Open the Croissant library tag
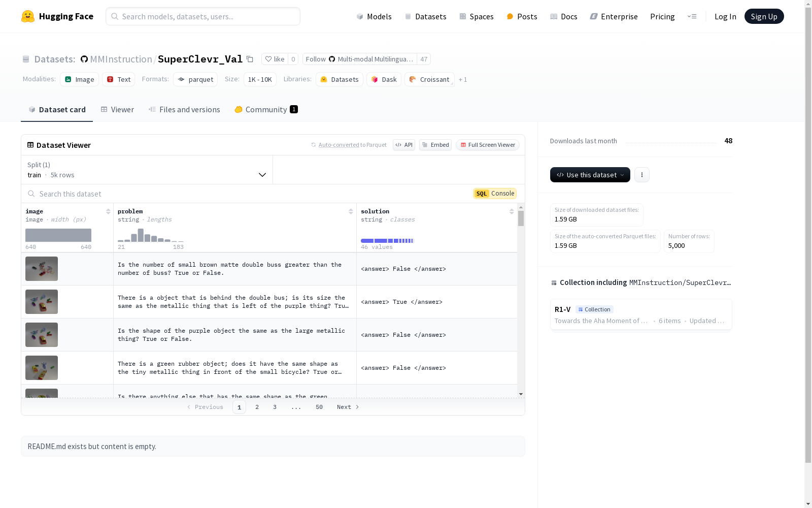This screenshot has height=508, width=812. point(429,79)
